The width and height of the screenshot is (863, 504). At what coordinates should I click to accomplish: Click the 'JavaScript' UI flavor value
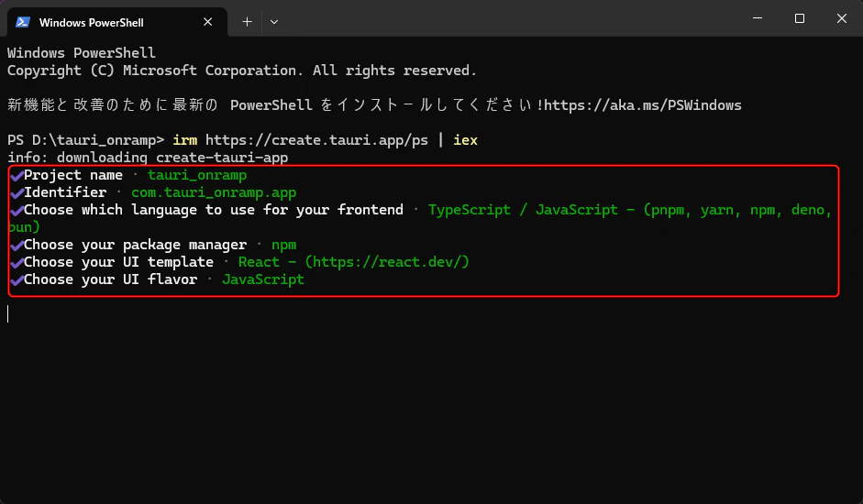click(263, 279)
